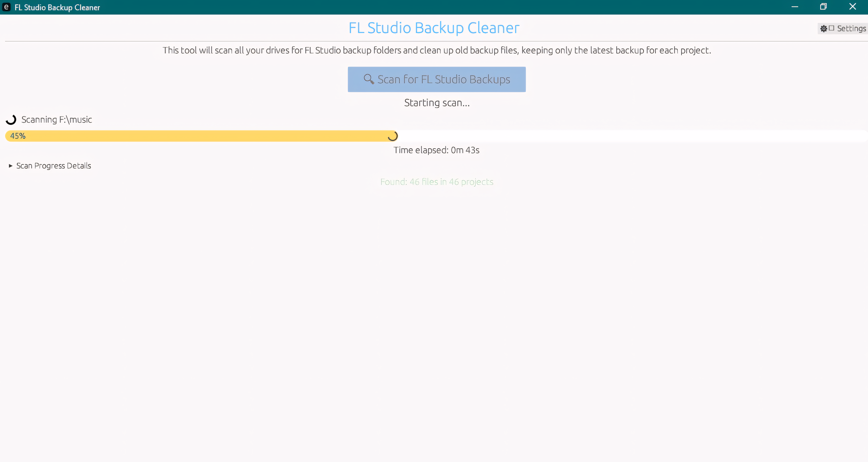Click the description text about scanning all drives
The width and height of the screenshot is (868, 462).
pyautogui.click(x=437, y=51)
